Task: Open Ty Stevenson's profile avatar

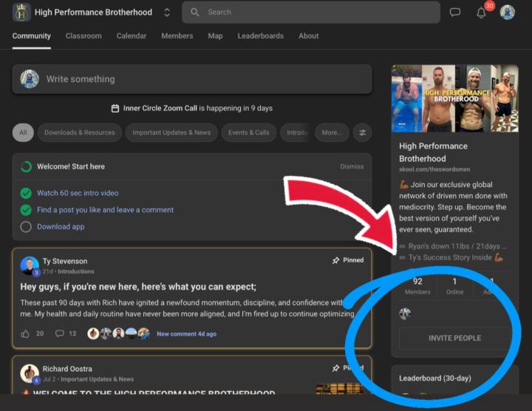Action: [x=30, y=265]
